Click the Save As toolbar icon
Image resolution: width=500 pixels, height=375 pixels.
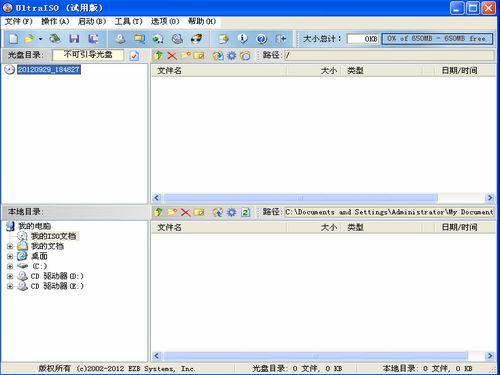coord(94,39)
